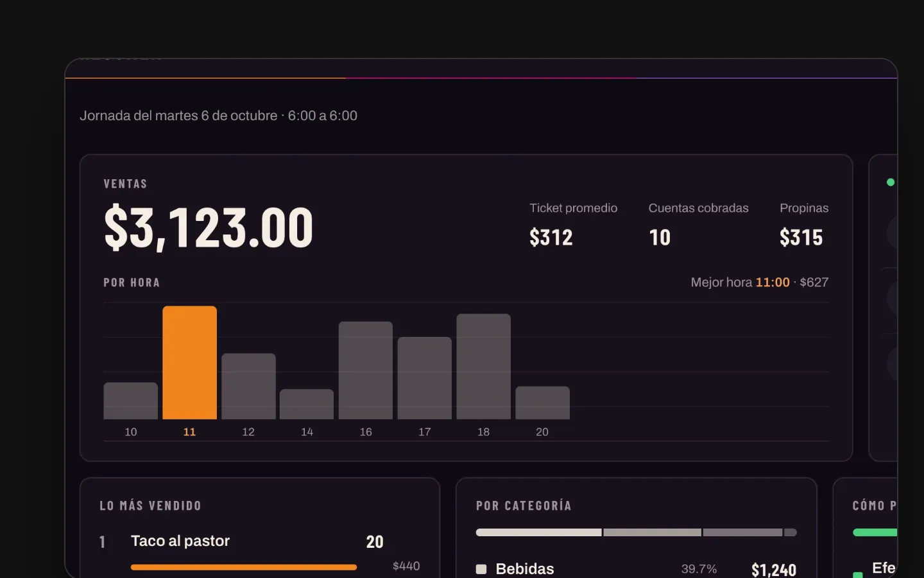The height and width of the screenshot is (578, 924).
Task: Click the Bebidas amount $1,240
Action: [774, 570]
